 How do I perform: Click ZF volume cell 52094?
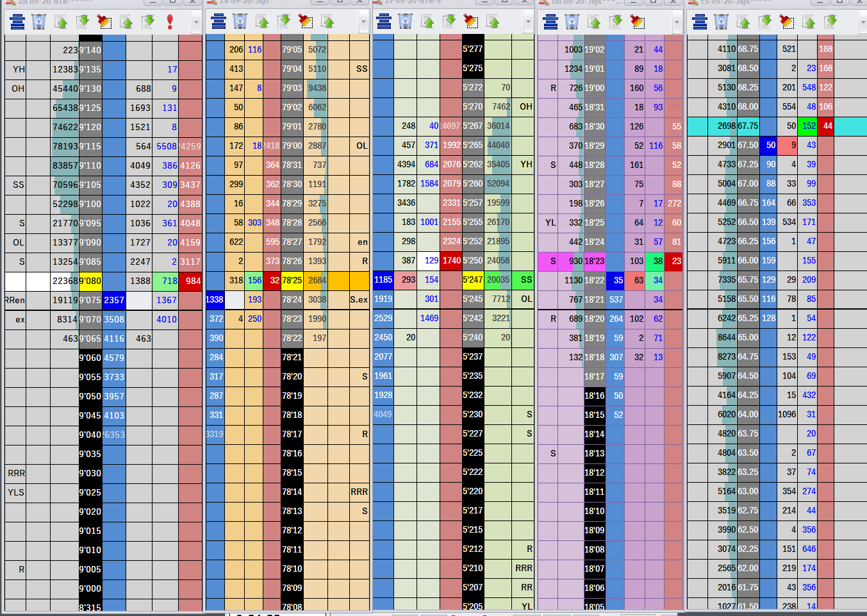tap(498, 183)
